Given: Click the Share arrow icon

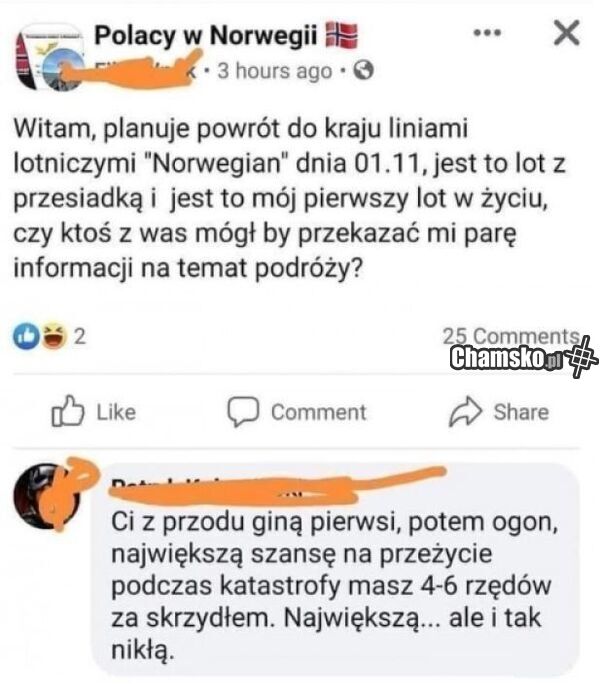Looking at the screenshot, I should point(465,411).
